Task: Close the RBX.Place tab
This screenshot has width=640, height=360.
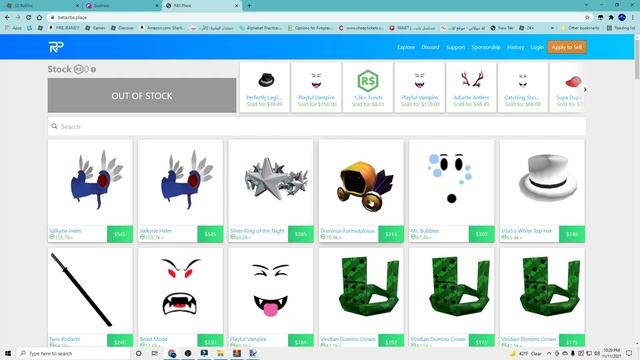Action: pos(236,6)
